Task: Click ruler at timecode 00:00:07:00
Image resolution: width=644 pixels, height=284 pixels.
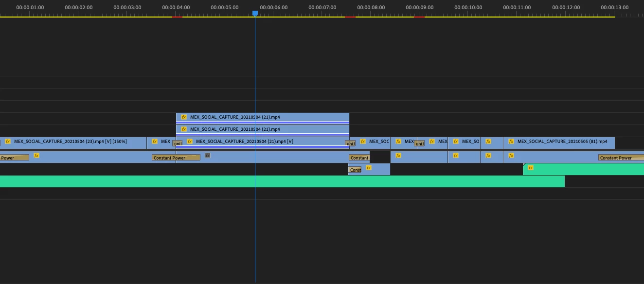Action: (322, 7)
